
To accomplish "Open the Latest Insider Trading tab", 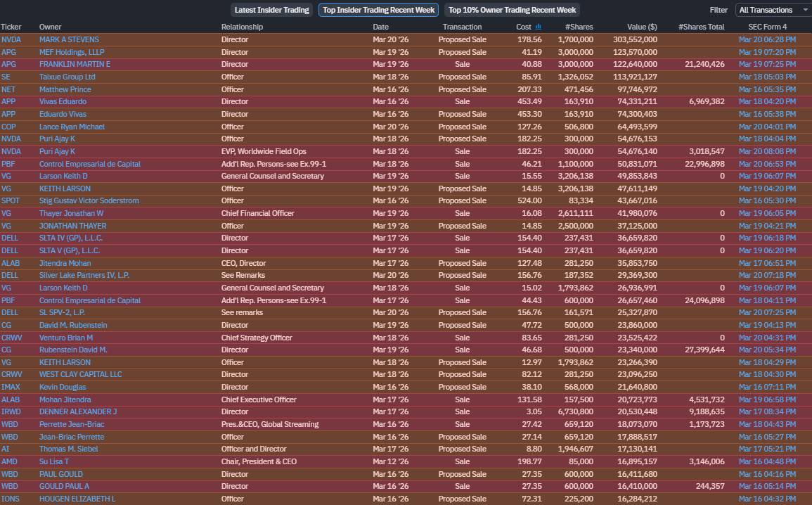I will point(271,10).
